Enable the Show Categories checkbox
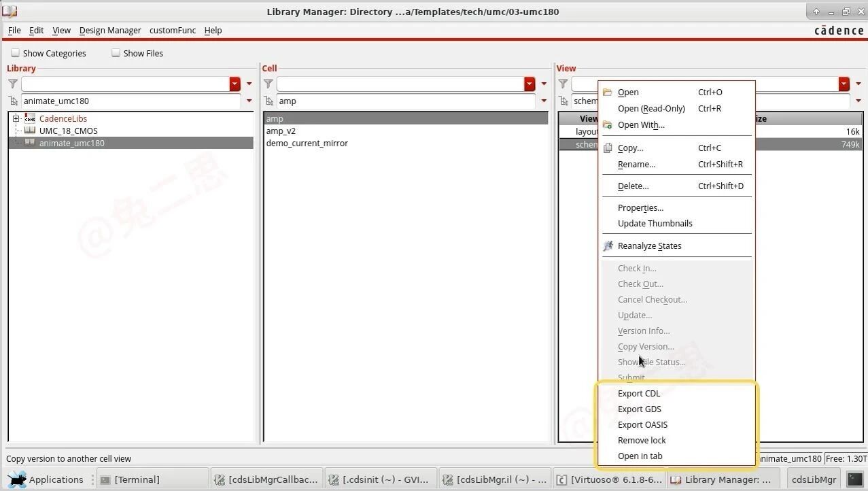The image size is (868, 491). 15,53
